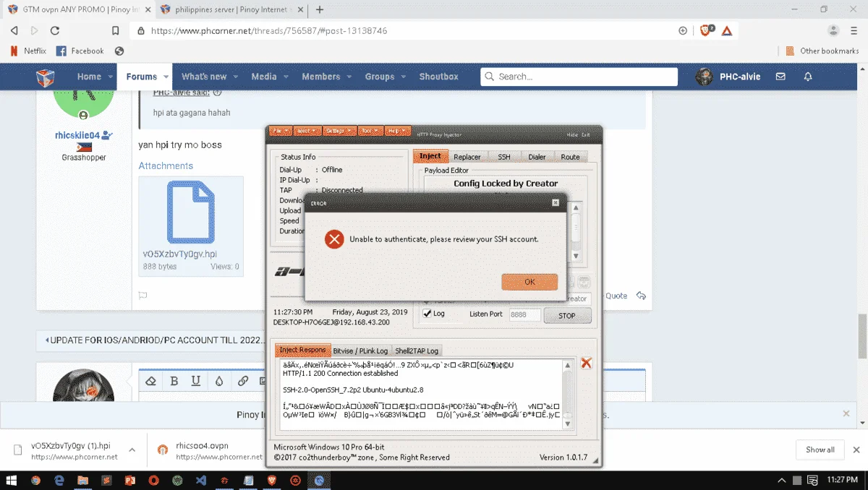Go to the Home nav item
The image size is (868, 490).
pos(89,77)
